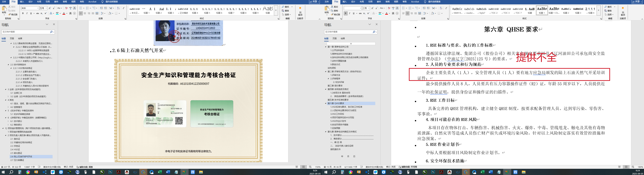The image size is (644, 175).
Task: Apply cyan text highlight in left Word window
Action: [57, 13]
